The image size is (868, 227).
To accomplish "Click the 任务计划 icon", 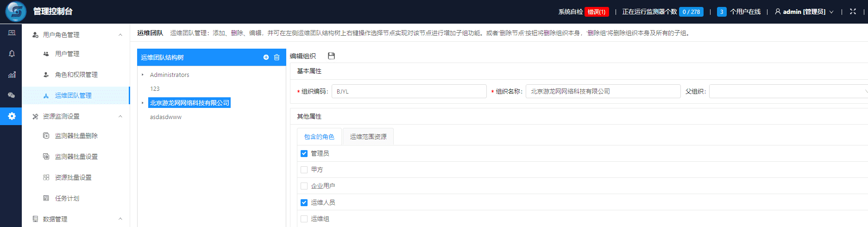I will click(46, 198).
